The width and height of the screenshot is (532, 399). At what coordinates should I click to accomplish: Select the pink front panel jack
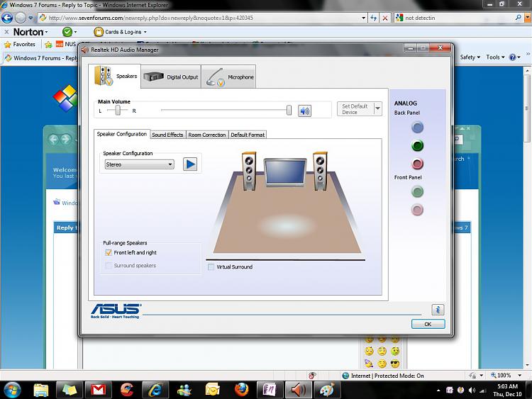[417, 210]
